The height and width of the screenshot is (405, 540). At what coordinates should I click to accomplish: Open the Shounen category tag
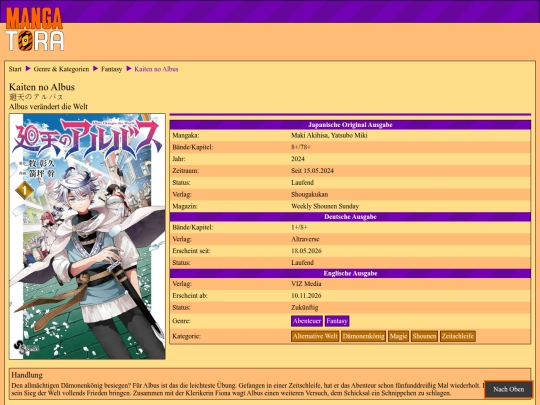(x=424, y=336)
